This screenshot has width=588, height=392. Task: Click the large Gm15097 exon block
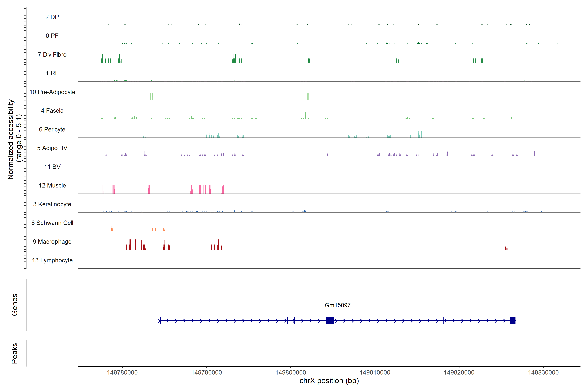click(x=329, y=320)
